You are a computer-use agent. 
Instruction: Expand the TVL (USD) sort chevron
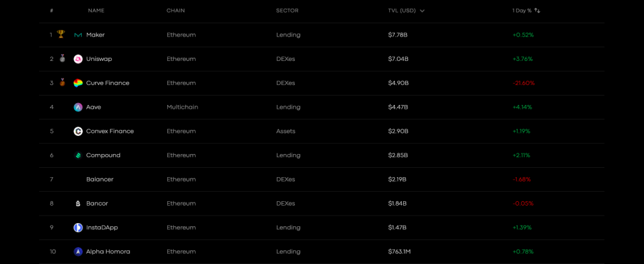422,11
